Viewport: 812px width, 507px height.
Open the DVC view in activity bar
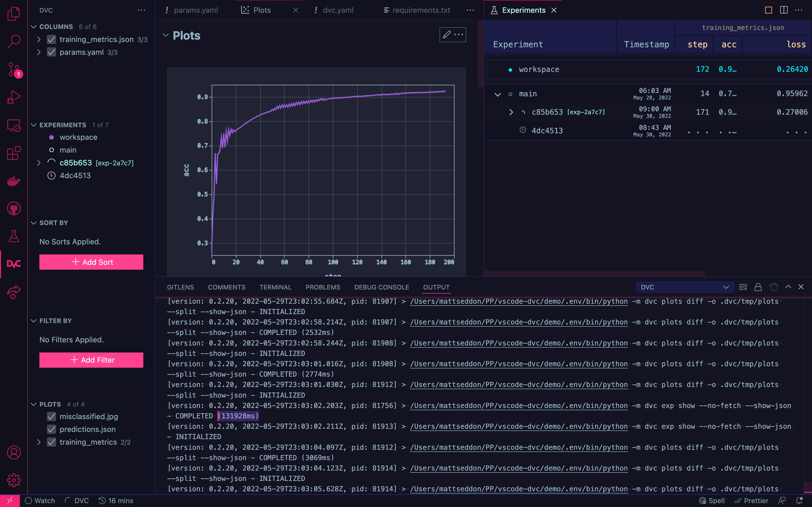click(x=14, y=264)
